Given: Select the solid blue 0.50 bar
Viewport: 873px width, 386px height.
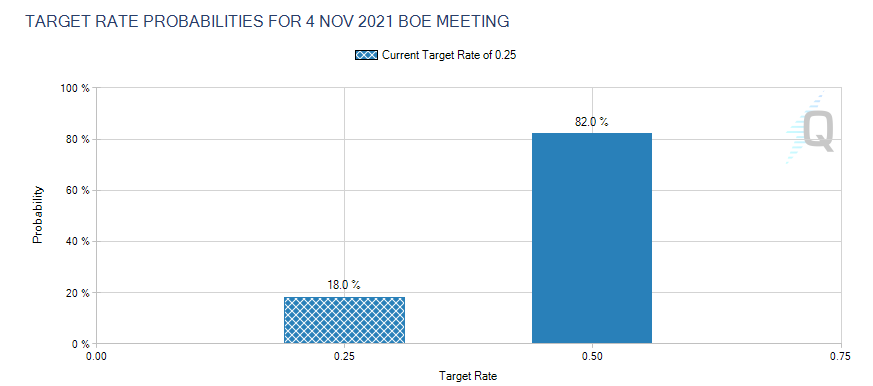Looking at the screenshot, I should pyautogui.click(x=592, y=238).
